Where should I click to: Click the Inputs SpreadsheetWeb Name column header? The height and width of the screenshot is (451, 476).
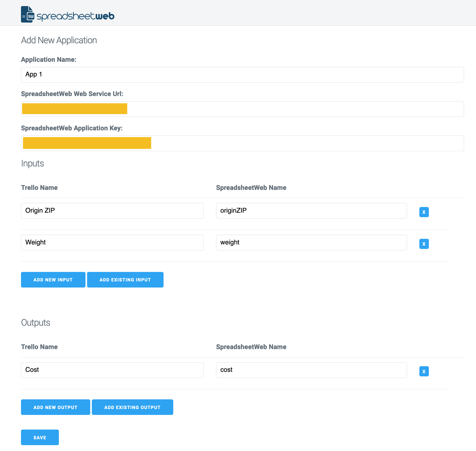251,188
